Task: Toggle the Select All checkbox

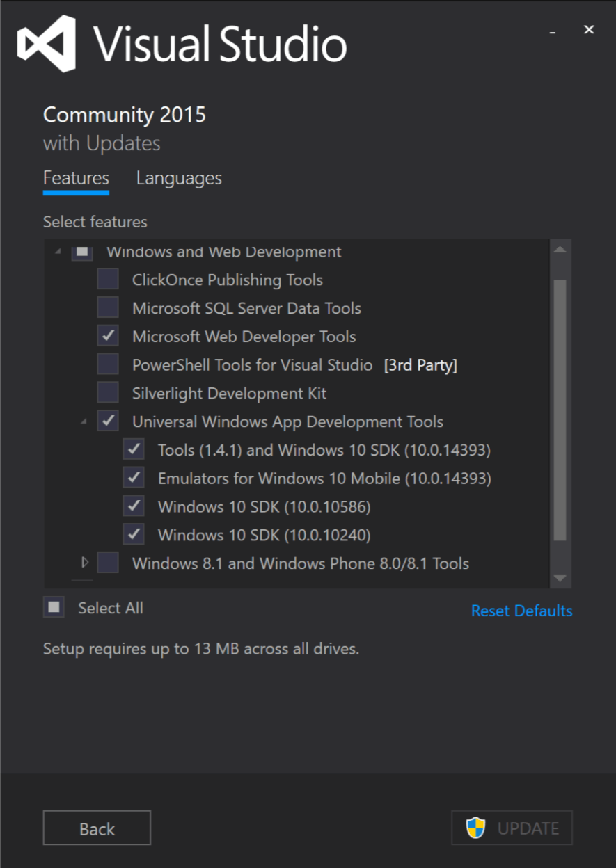Action: tap(54, 607)
